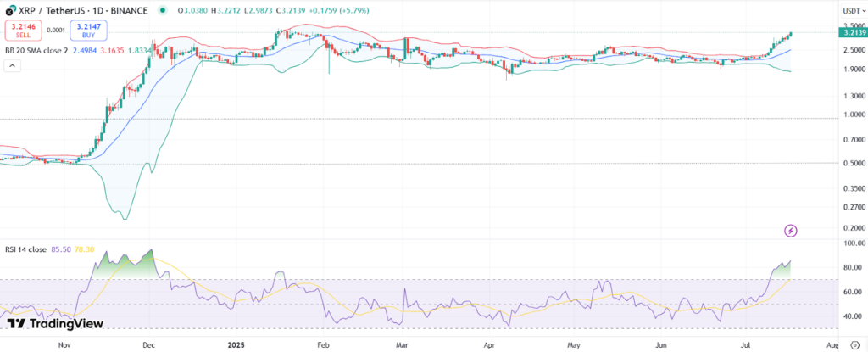Click the 0.2000 price axis label
868x352 pixels.
point(854,228)
